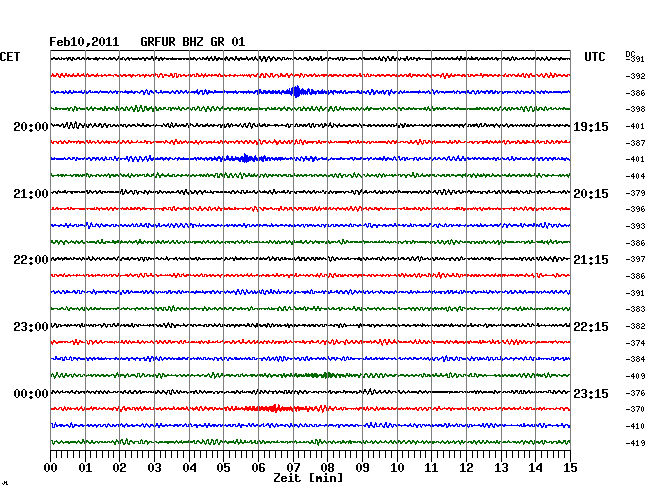Click the x-axis minute label 07
This screenshot has width=650, height=494.
[293, 468]
